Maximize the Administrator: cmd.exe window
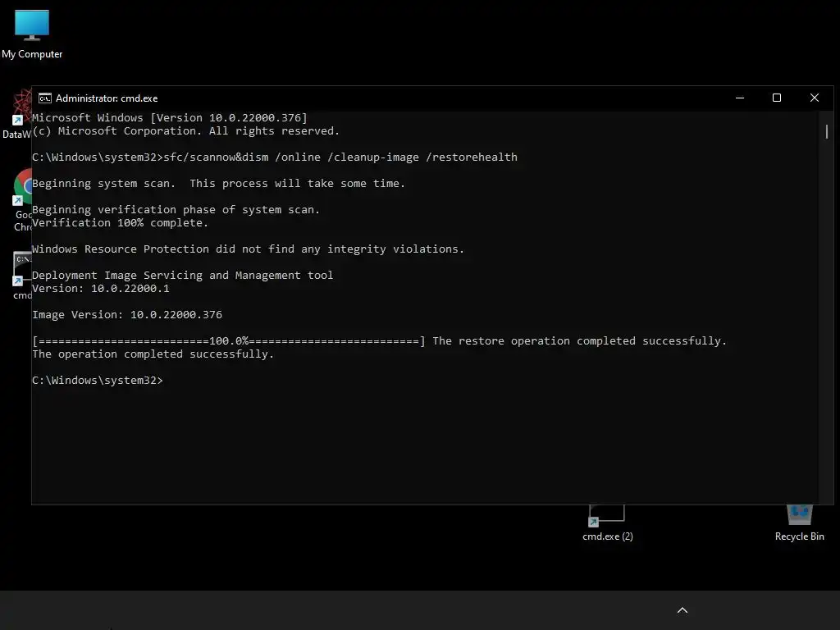Image resolution: width=840 pixels, height=630 pixels. pos(777,98)
